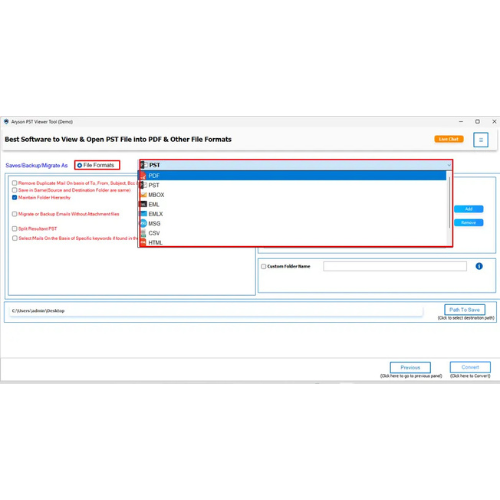This screenshot has height=500, width=500.
Task: Click the blue info icon beside folder name field
Action: click(x=479, y=266)
